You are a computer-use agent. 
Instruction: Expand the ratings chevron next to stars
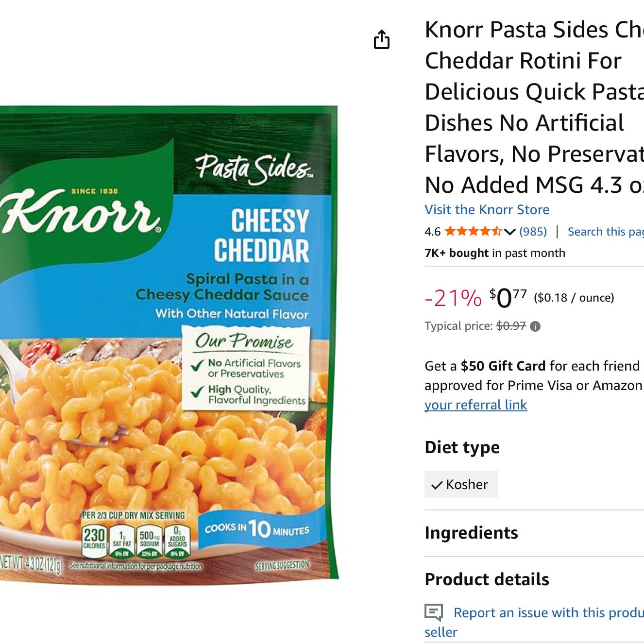point(509,232)
